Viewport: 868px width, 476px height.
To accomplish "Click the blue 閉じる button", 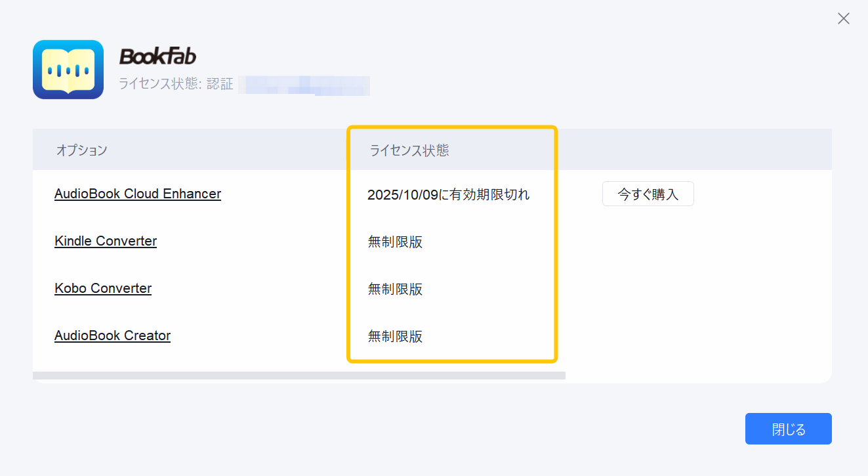I will point(789,429).
